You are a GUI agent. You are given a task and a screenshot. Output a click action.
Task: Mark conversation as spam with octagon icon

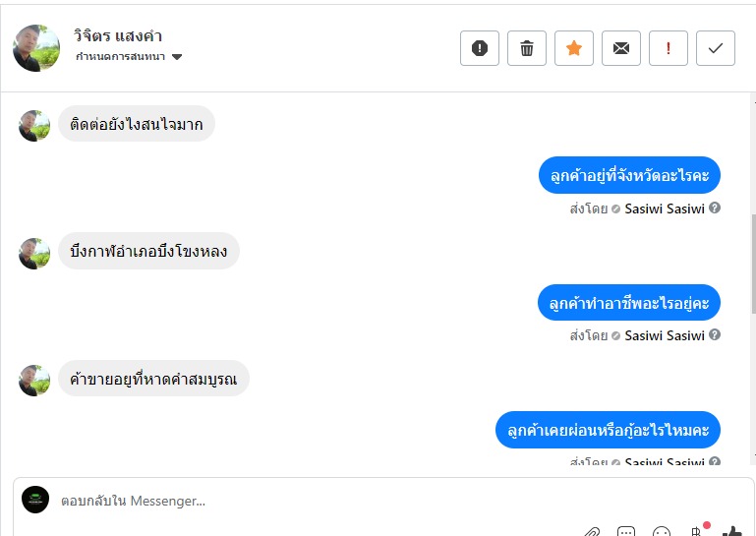click(x=480, y=48)
